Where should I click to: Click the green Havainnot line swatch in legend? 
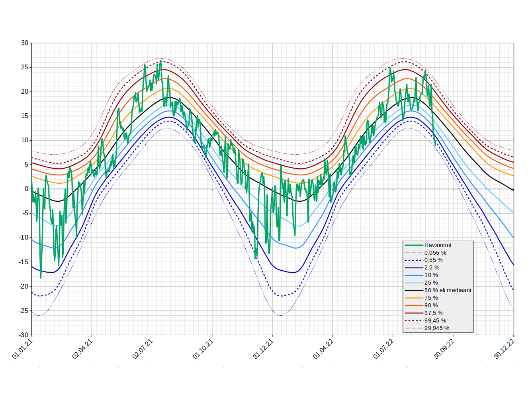click(414, 245)
